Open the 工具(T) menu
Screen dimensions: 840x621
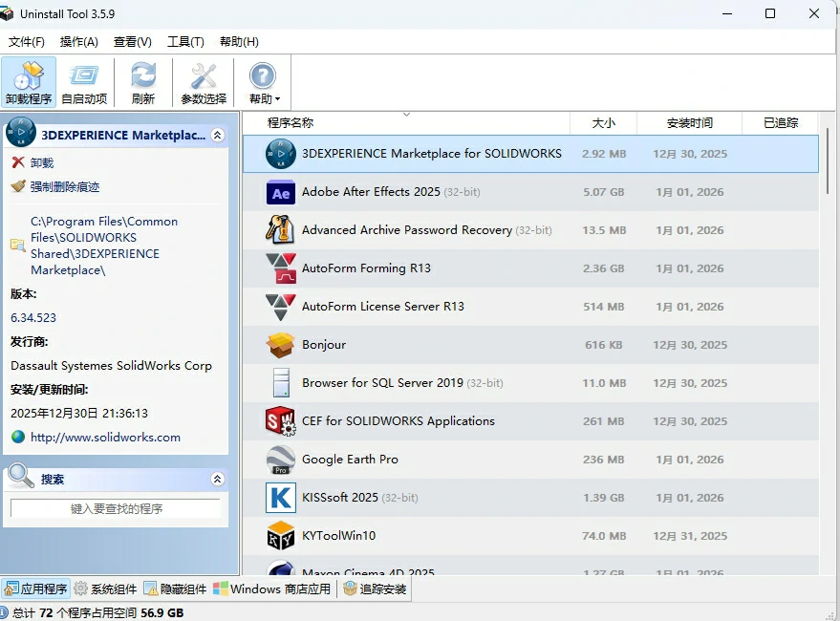[185, 42]
